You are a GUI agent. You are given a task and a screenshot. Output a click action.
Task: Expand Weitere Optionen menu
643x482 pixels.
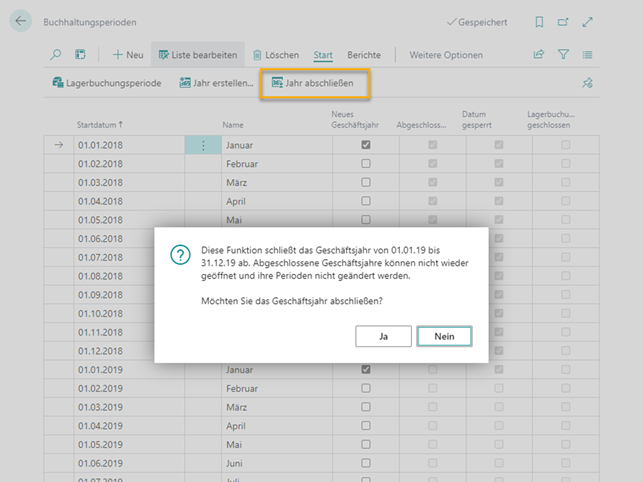point(446,55)
